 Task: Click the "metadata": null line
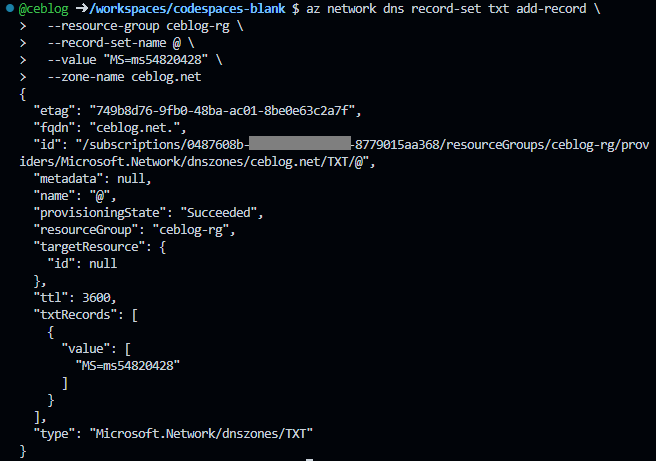pos(92,179)
